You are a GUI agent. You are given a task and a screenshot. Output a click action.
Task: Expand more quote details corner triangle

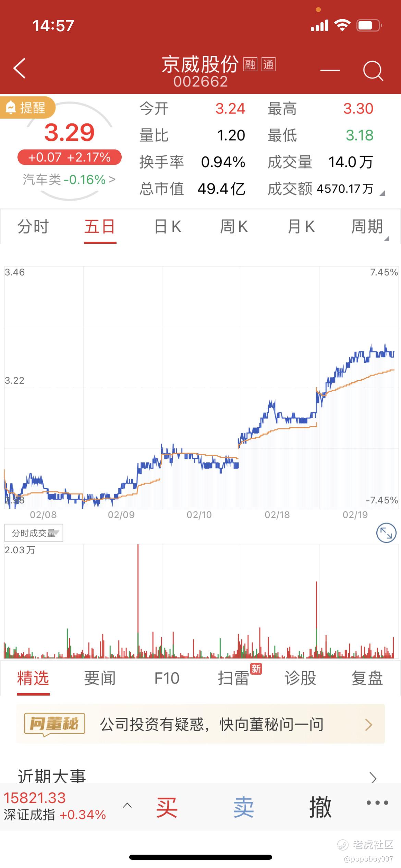tap(382, 193)
